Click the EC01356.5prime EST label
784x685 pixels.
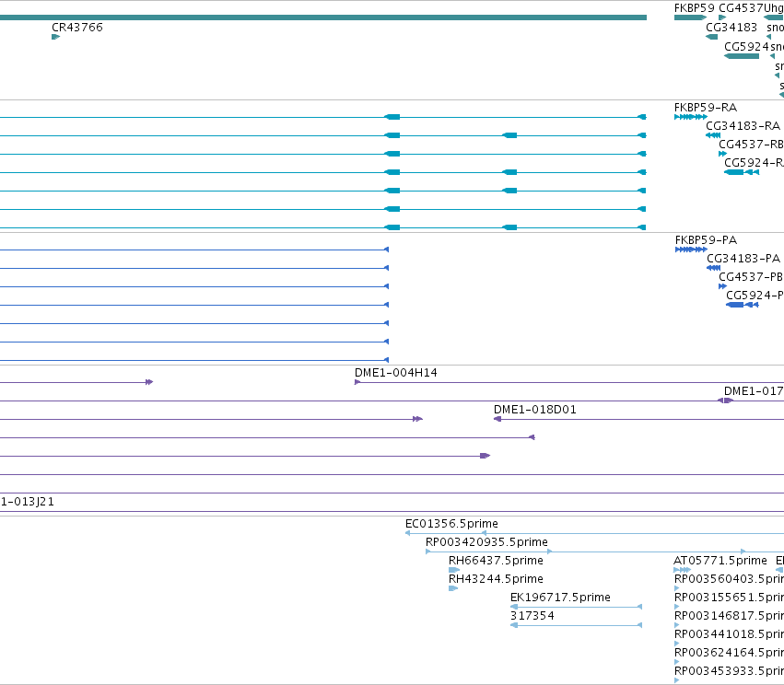[451, 524]
